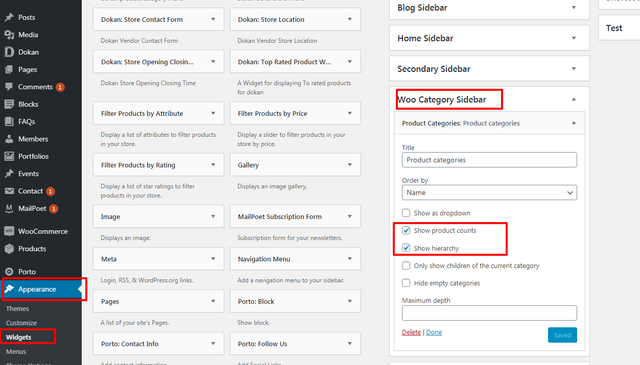The height and width of the screenshot is (365, 640).
Task: Open the Themes submenu item
Action: coord(17,309)
